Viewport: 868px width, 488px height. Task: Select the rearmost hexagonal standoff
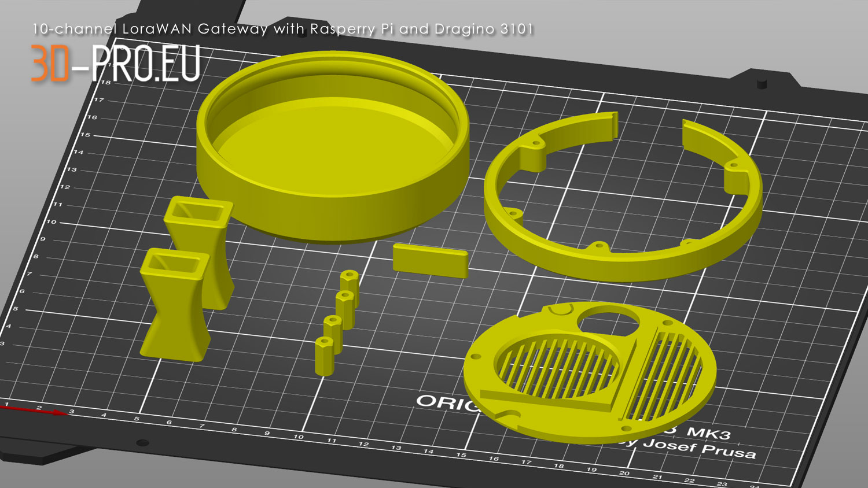point(350,287)
